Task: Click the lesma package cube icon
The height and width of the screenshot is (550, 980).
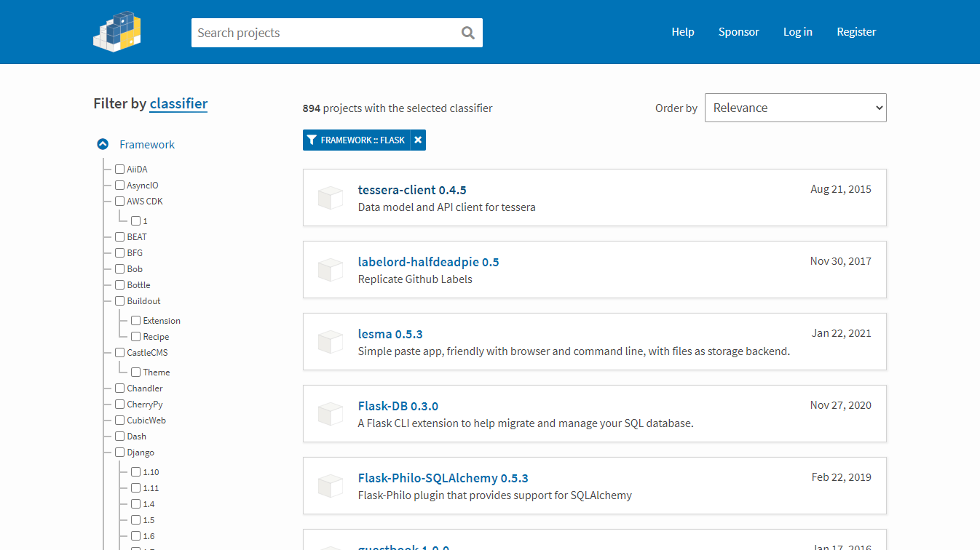Action: click(331, 342)
